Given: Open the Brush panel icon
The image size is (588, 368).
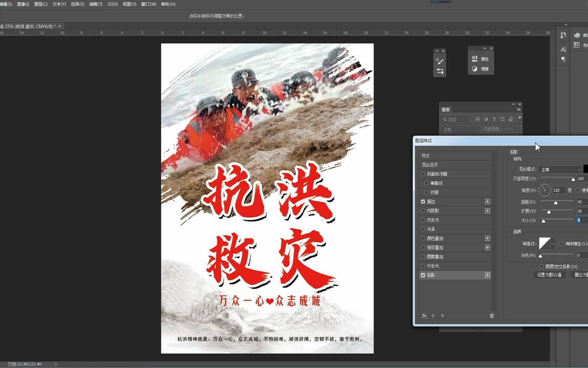Looking at the screenshot, I should pyautogui.click(x=440, y=61).
